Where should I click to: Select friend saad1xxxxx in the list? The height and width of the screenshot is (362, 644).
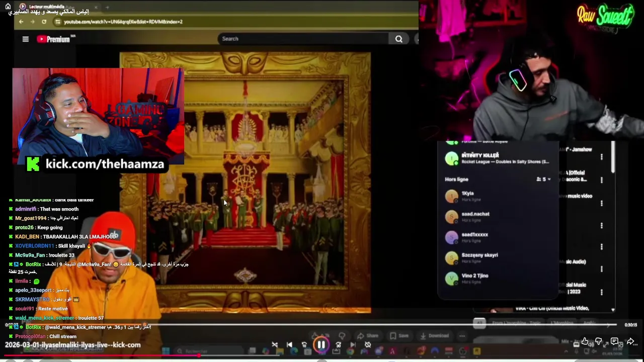(498, 237)
